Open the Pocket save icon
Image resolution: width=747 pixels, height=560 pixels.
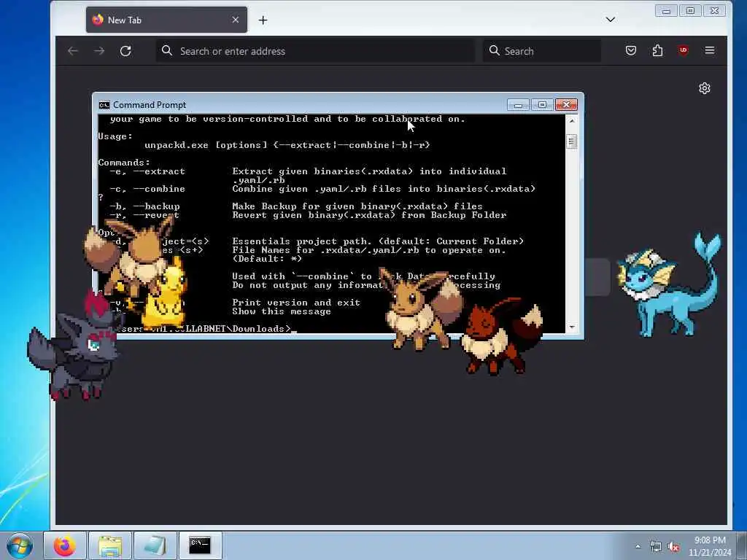click(x=631, y=50)
